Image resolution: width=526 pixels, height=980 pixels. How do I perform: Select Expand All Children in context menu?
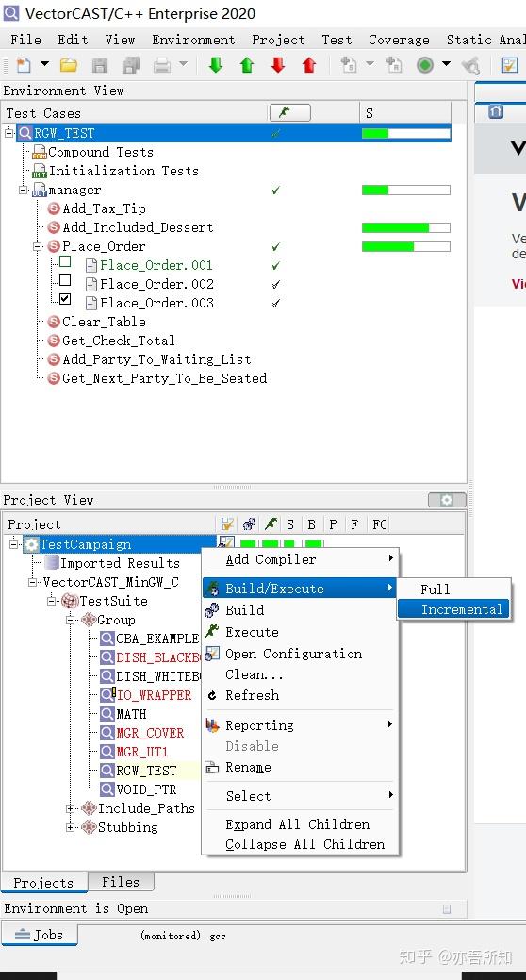pyautogui.click(x=297, y=824)
